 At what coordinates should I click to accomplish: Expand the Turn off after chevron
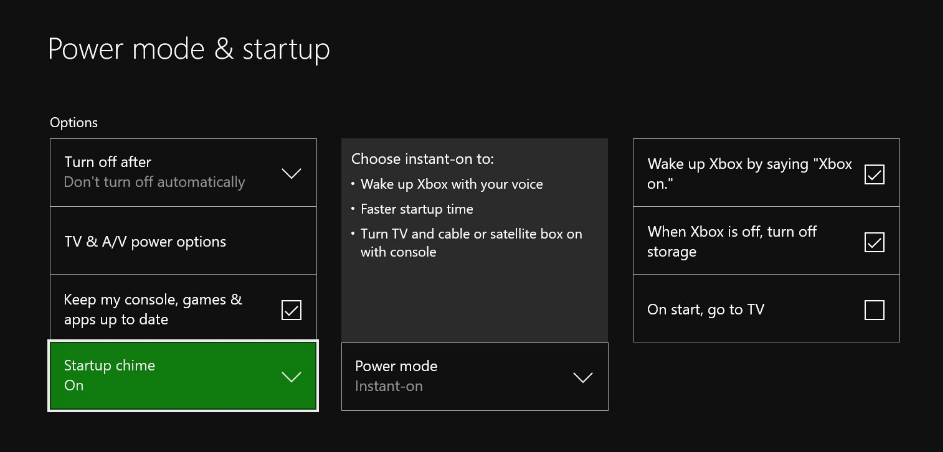click(291, 173)
